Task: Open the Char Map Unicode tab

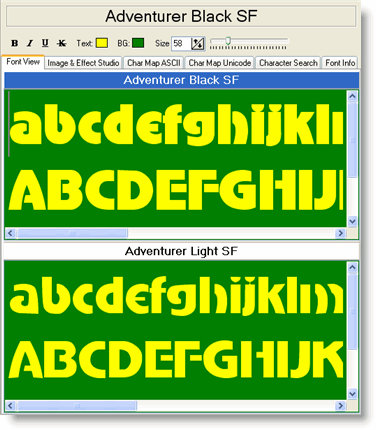Action: coord(220,63)
